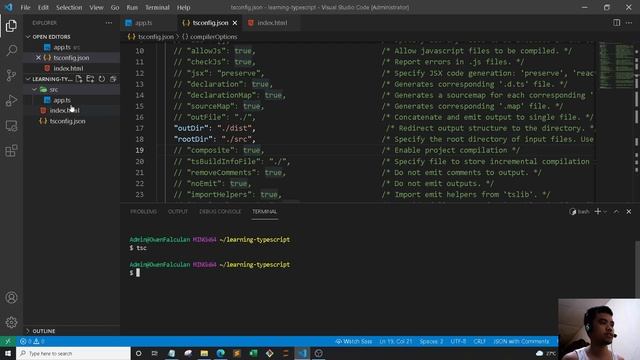This screenshot has width=640, height=360.
Task: Open the Manage gear icon
Action: coord(11,322)
